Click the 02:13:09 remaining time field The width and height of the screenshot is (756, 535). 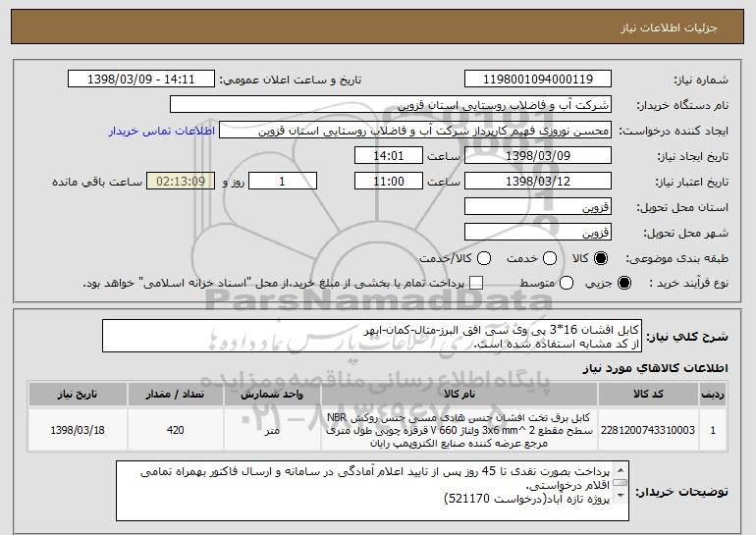181,182
